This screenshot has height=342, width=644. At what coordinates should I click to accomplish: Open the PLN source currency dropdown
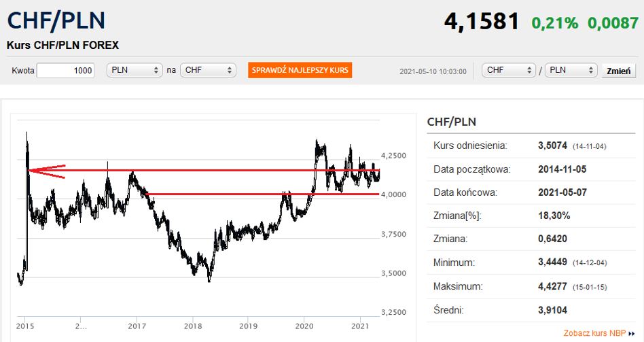click(135, 71)
